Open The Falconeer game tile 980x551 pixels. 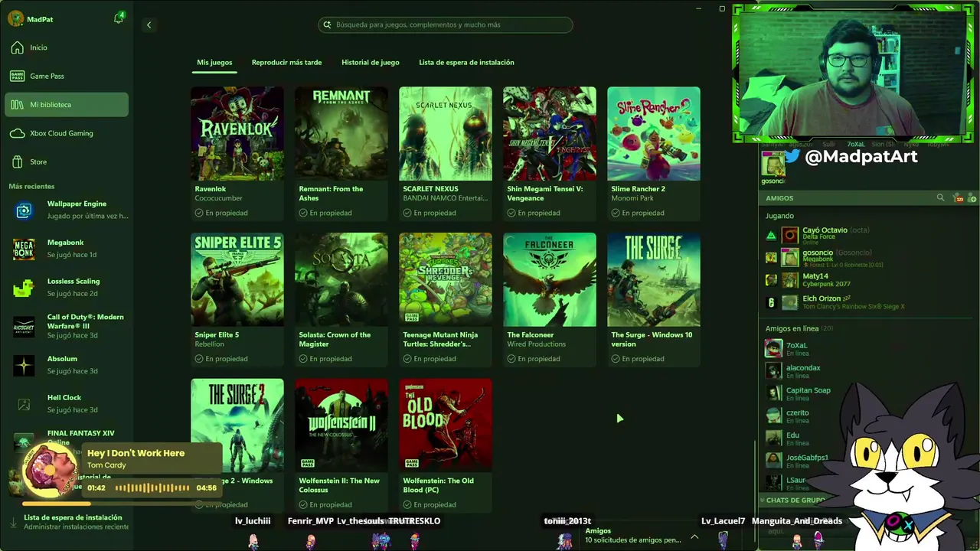pyautogui.click(x=550, y=299)
